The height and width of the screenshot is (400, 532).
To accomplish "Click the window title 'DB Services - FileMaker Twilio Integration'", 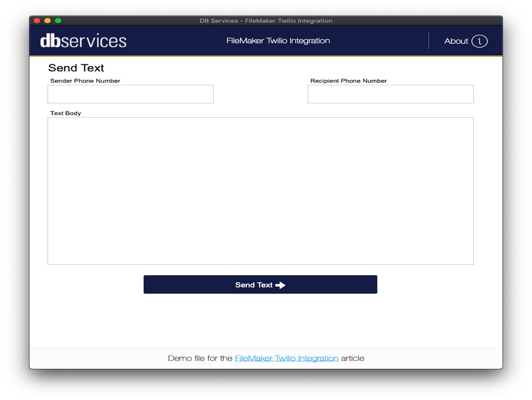I will click(x=266, y=21).
